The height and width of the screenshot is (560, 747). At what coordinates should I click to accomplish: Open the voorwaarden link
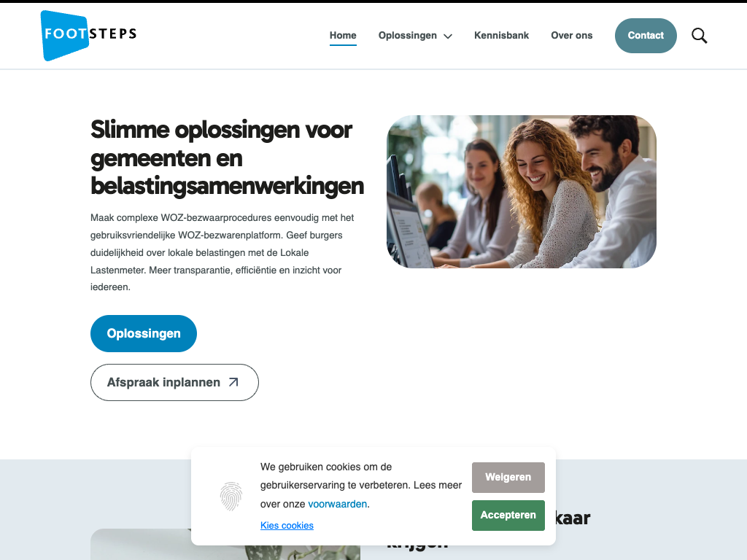(337, 504)
